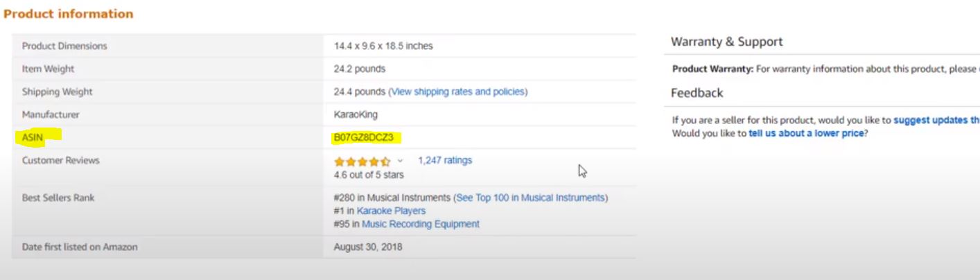Select the KaraoKing manufacturer value
This screenshot has width=980, height=280.
coord(356,114)
